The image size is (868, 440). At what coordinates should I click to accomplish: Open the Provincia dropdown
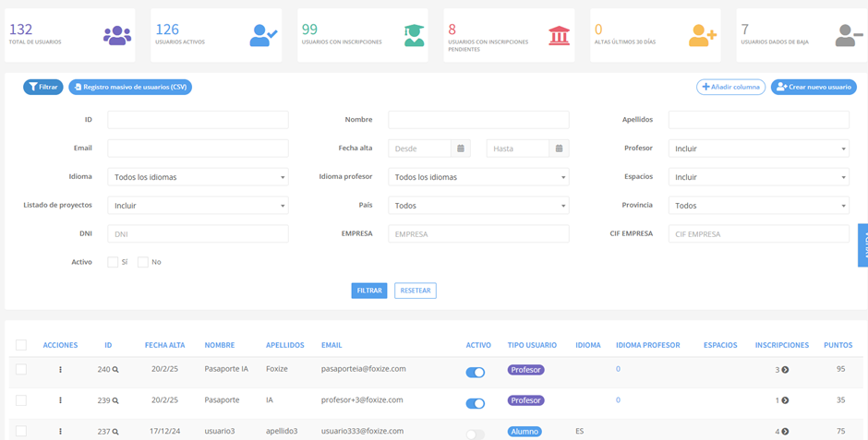(x=758, y=206)
